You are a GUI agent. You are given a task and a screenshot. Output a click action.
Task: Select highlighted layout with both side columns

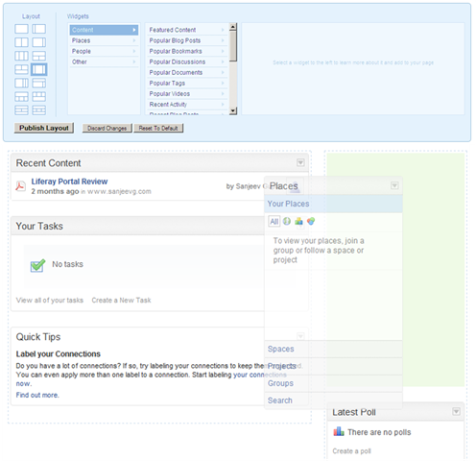coord(39,69)
